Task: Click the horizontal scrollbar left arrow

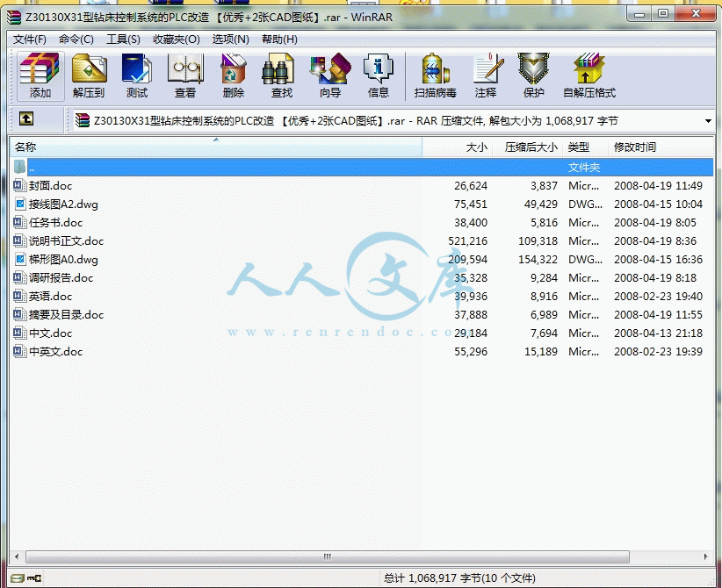Action: 17,556
